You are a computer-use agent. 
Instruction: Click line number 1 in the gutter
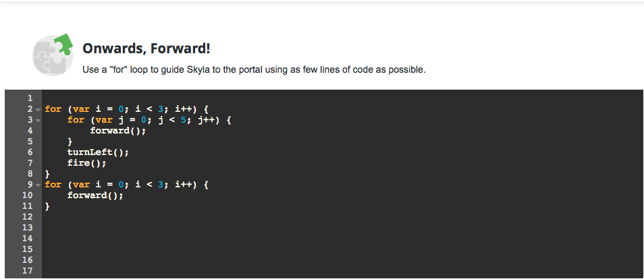30,98
